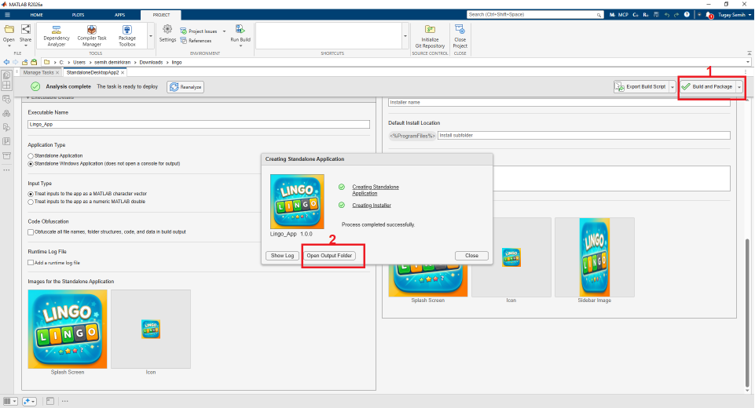Viewport: 755px width, 408px height.
Task: Navigate back with the blue arrow
Action: [6, 62]
